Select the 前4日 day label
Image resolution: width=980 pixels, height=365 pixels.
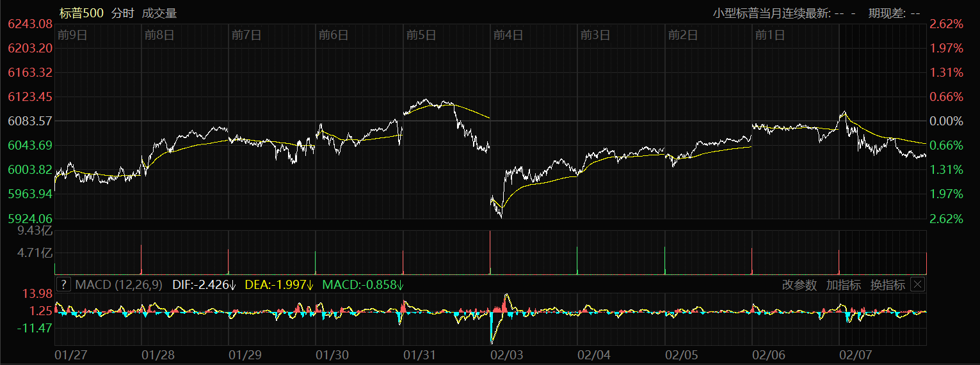pos(508,35)
